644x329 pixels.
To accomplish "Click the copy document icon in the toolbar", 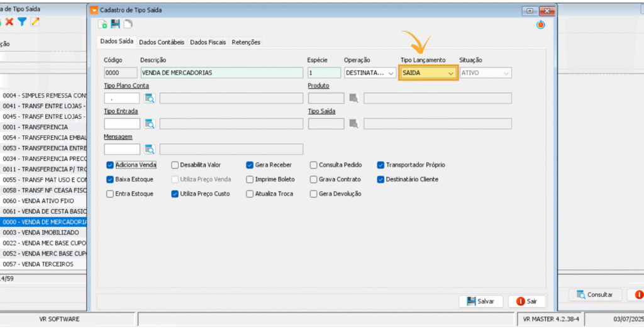I will pyautogui.click(x=128, y=24).
